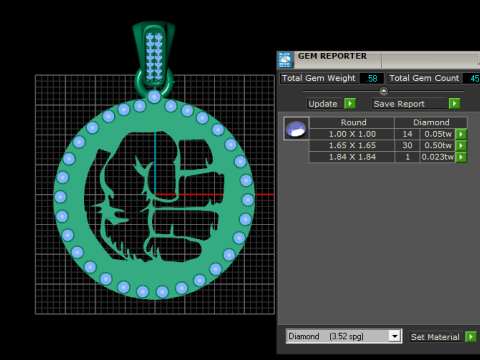The image size is (480, 360).
Task: Click the GEM REPORTER title text
Action: click(x=332, y=56)
